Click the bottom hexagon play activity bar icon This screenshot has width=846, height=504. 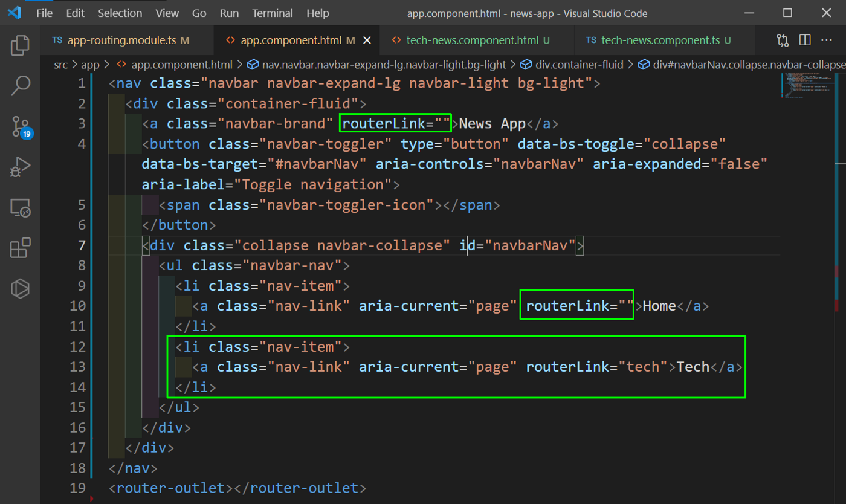(x=20, y=288)
